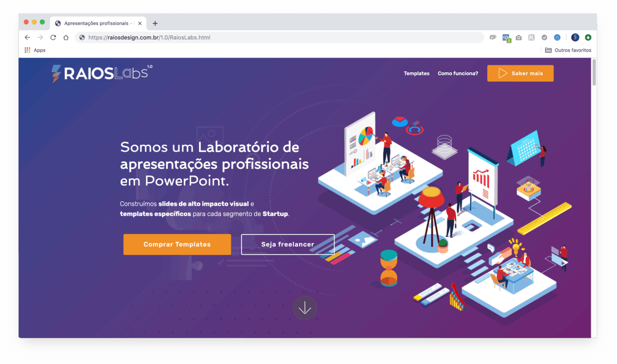Open the code extension with badge 2
This screenshot has width=617, height=364.
point(506,38)
